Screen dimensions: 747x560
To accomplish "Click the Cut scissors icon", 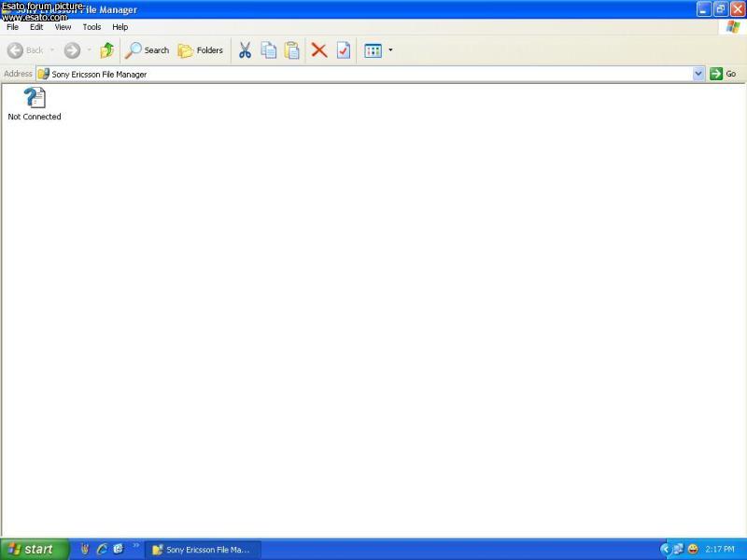I will click(x=245, y=50).
